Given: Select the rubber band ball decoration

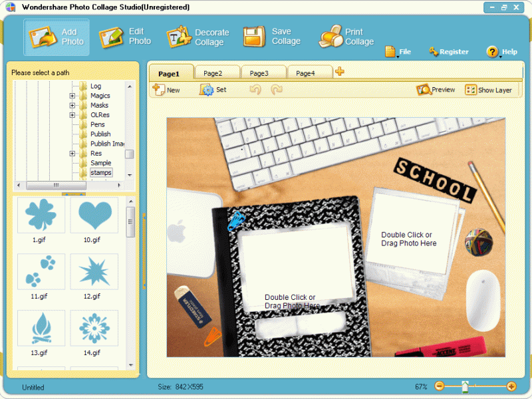Looking at the screenshot, I should tap(478, 242).
